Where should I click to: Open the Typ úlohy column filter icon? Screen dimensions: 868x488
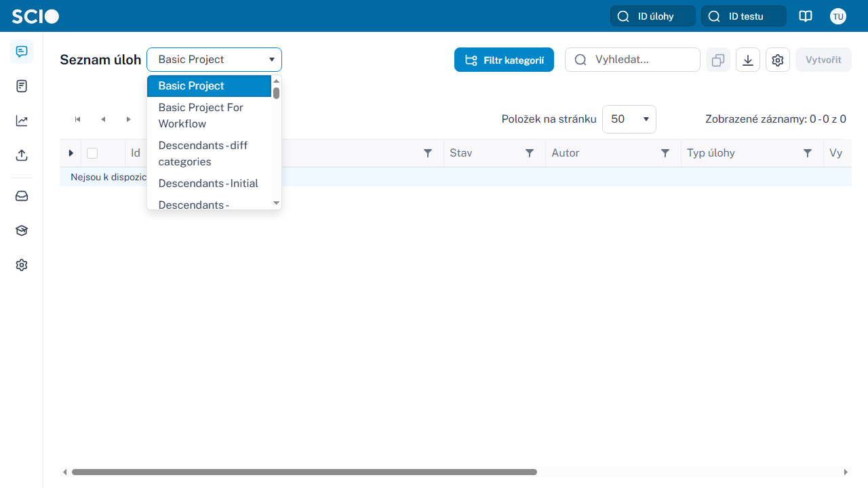(x=808, y=153)
